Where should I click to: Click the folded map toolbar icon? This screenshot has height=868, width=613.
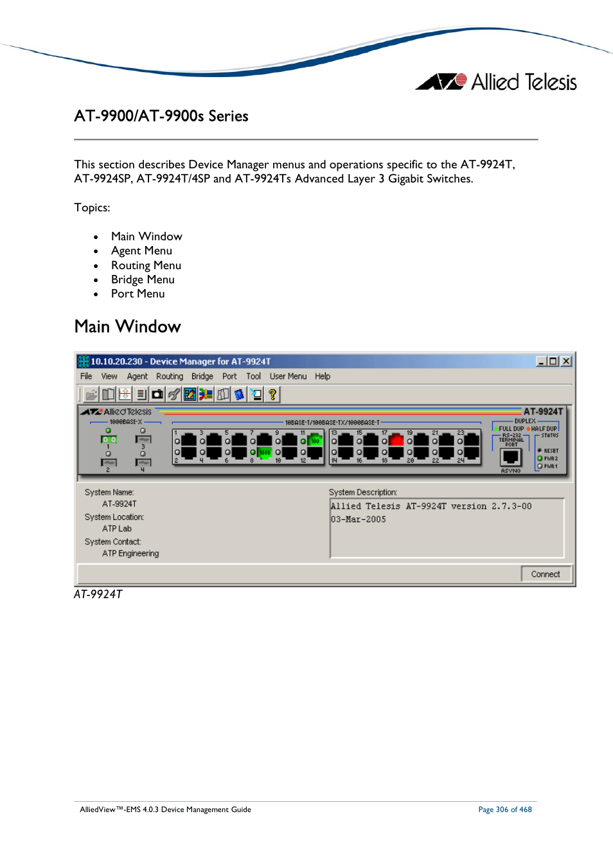pyautogui.click(x=223, y=394)
